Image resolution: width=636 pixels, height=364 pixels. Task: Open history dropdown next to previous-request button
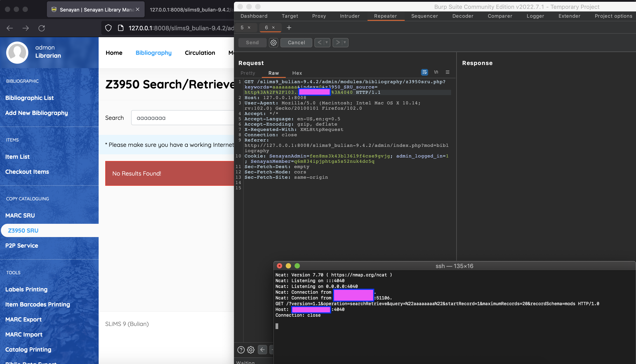point(326,42)
